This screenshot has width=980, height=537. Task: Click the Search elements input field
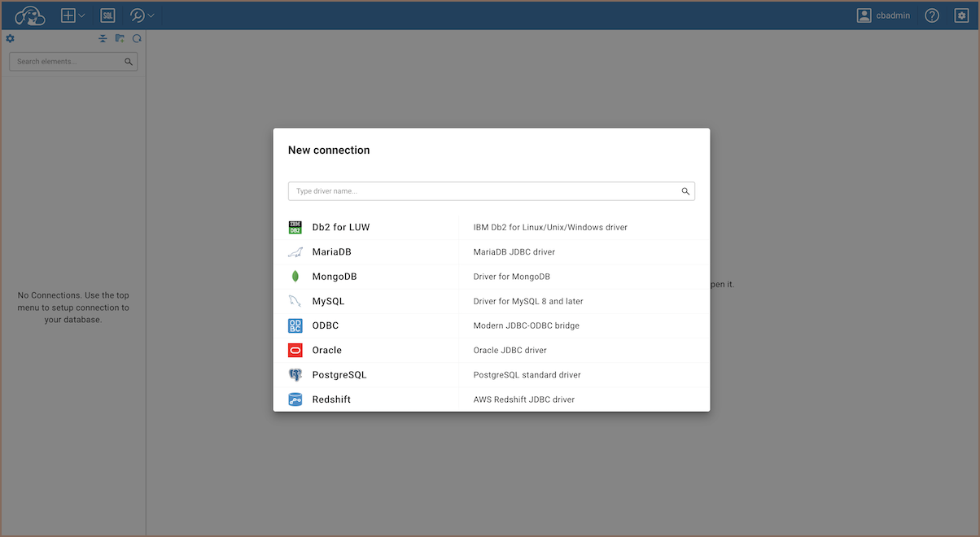[x=67, y=62]
